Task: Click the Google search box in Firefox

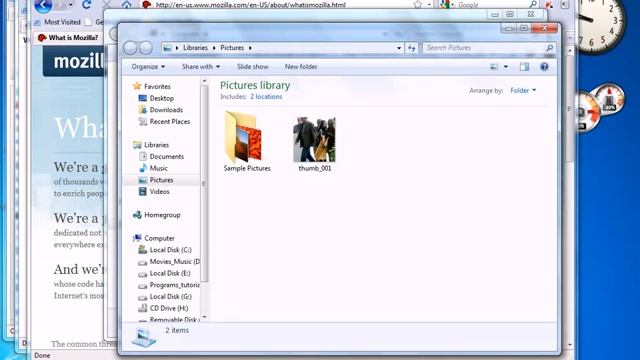Action: tap(490, 5)
